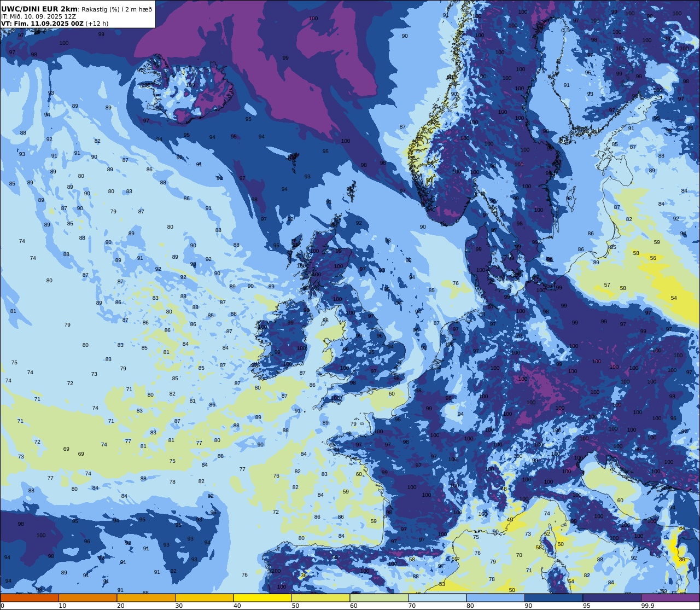
Task: Click the 'IT: Mið. 10. 09. 2025 12Z' line
Action: tap(38, 16)
